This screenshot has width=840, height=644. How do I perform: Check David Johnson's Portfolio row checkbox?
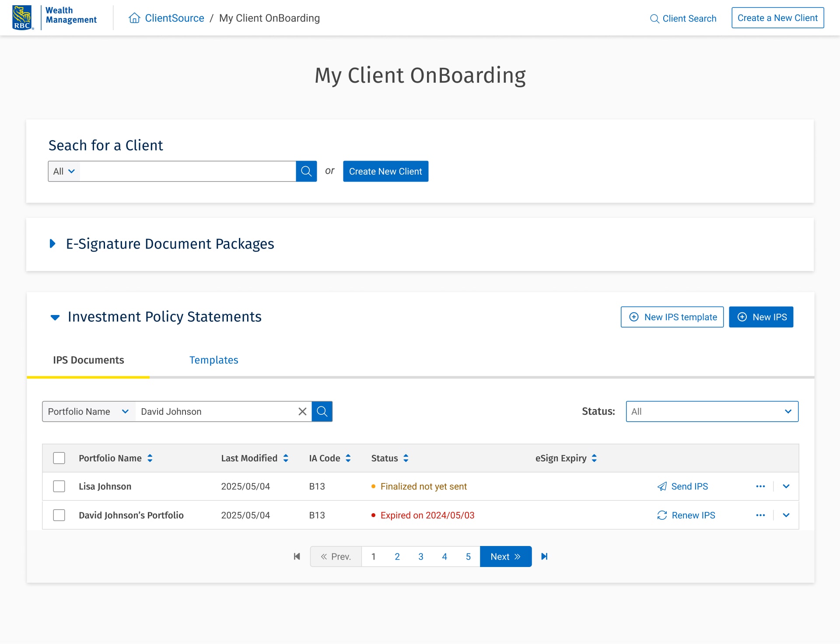coord(59,515)
